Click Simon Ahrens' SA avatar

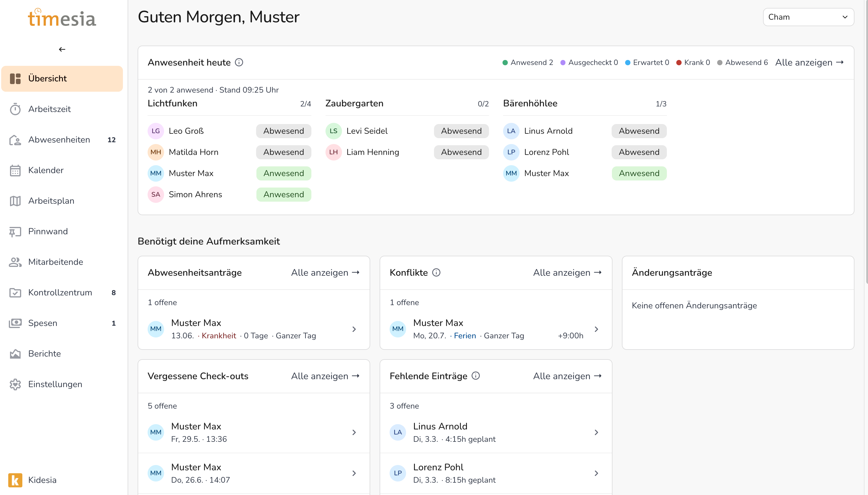point(156,195)
